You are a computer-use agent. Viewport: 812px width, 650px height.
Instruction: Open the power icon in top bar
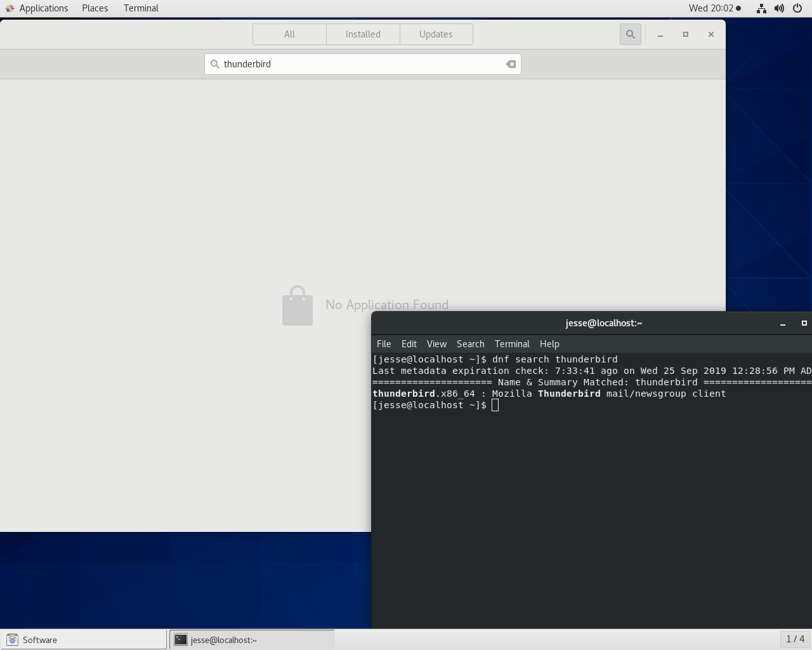(797, 8)
